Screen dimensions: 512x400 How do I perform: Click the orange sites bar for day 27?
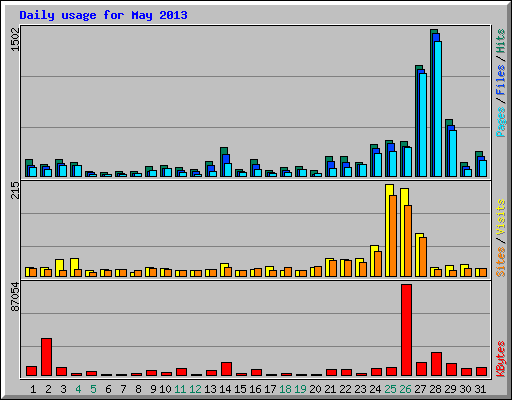coord(423,257)
